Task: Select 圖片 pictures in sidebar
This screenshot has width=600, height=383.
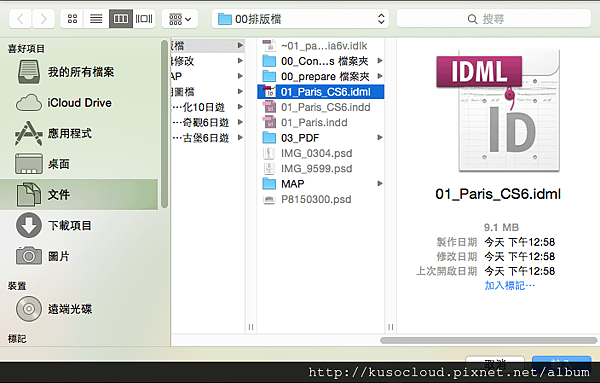Action: (79, 256)
